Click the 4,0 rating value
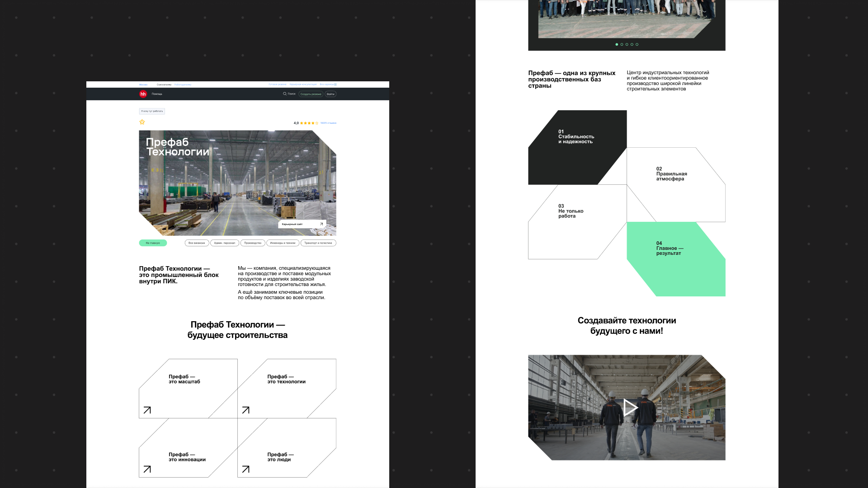 click(x=296, y=123)
